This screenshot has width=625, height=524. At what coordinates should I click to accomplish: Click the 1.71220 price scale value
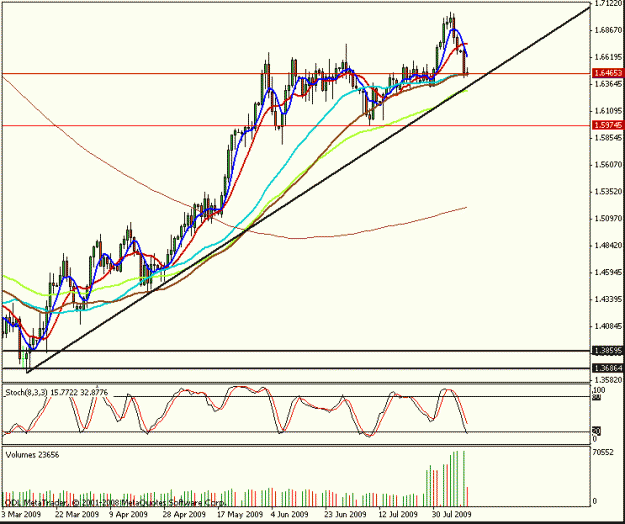[x=607, y=4]
